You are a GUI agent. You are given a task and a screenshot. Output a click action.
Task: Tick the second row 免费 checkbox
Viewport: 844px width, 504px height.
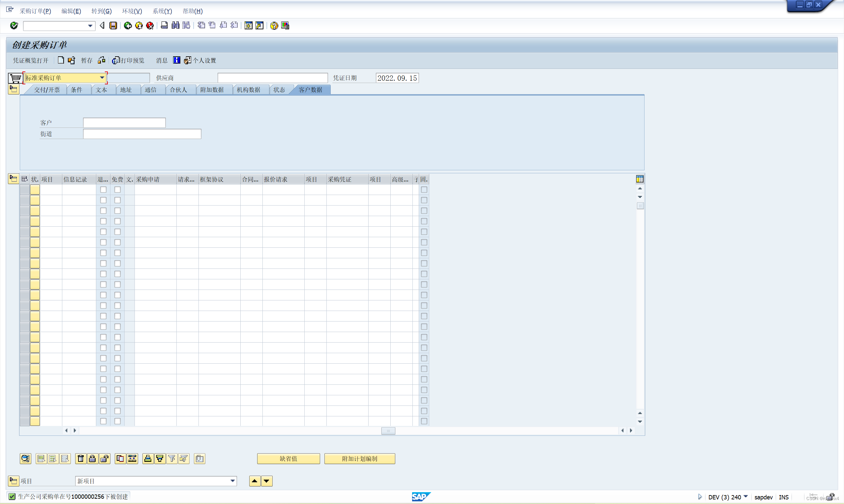118,200
